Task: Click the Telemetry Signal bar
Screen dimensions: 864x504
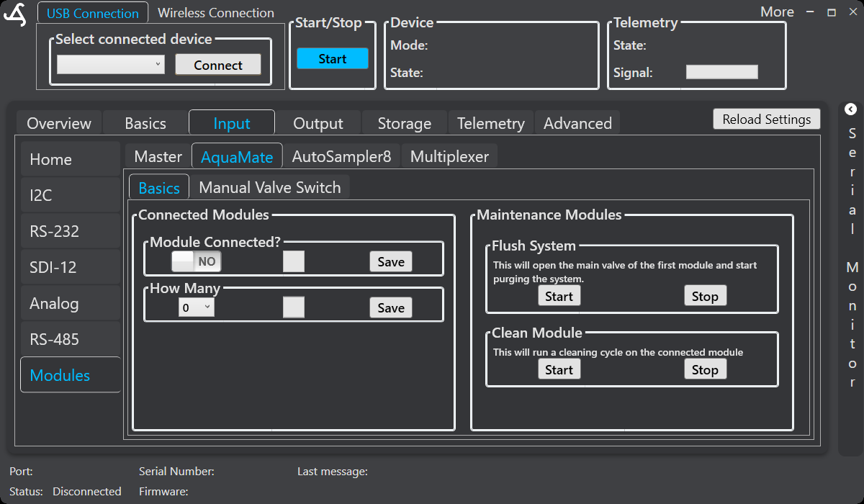Action: pyautogui.click(x=721, y=72)
